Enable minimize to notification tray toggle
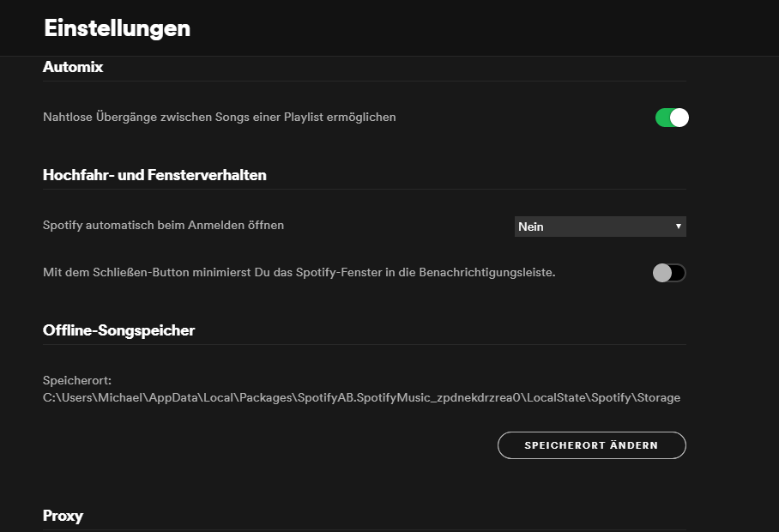The width and height of the screenshot is (779, 532). 669,273
